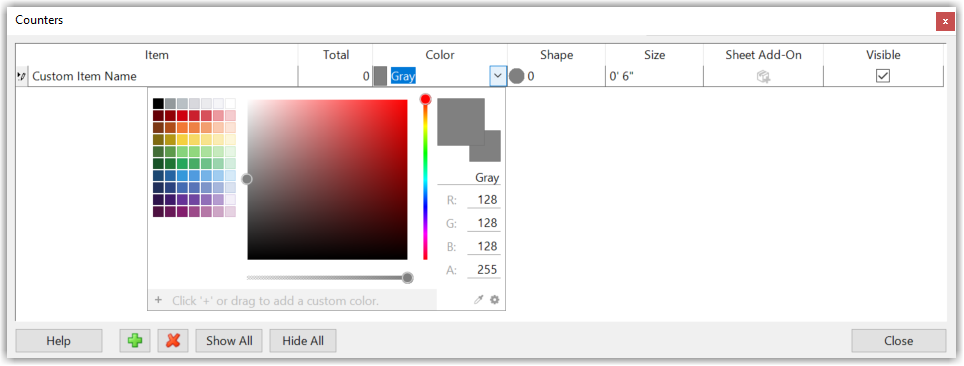Select the white swatch in the palette
The width and height of the screenshot is (964, 366).
coord(230,103)
